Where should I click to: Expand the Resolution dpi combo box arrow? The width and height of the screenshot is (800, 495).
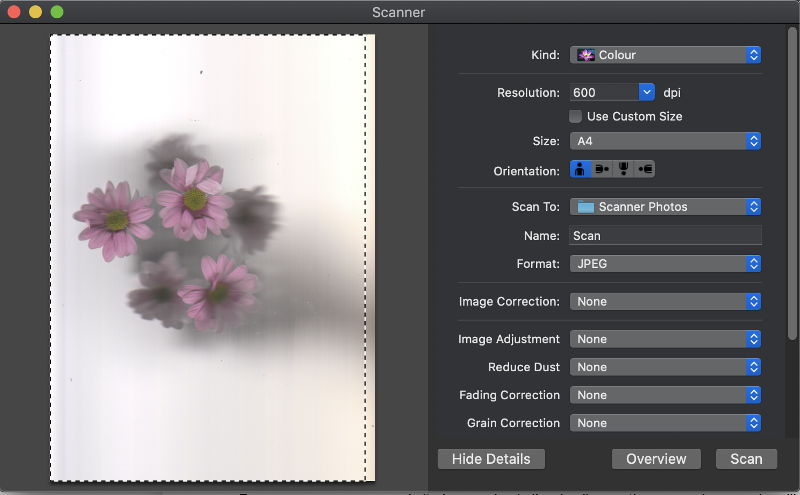(x=646, y=92)
